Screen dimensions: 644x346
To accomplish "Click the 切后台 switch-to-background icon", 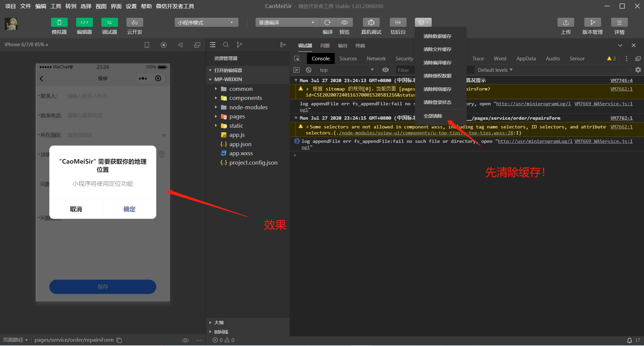I will [x=398, y=22].
